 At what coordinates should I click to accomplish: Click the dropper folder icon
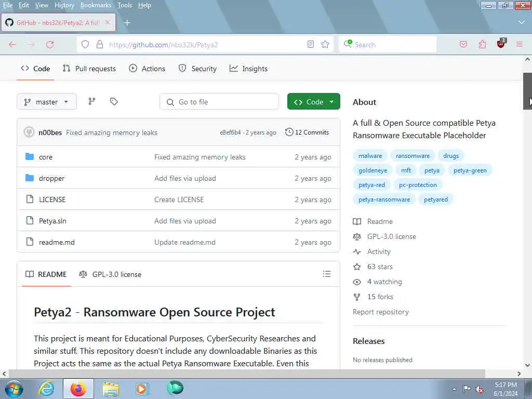click(30, 178)
